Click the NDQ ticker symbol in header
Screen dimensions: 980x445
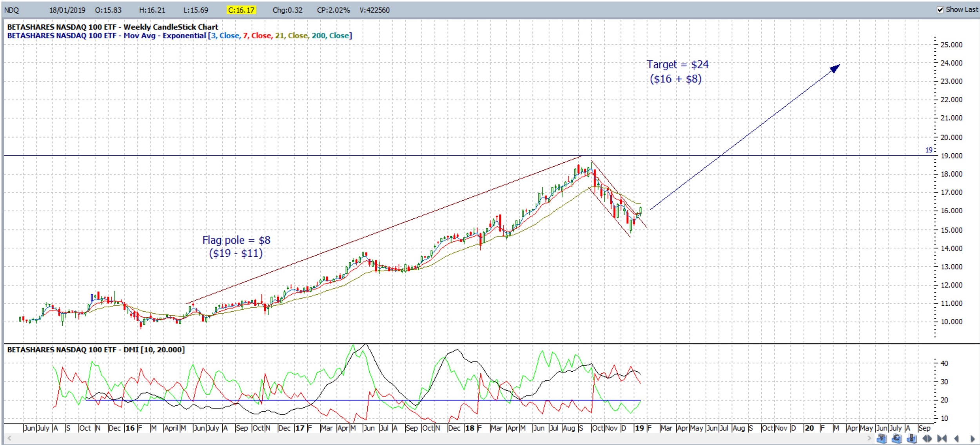11,10
